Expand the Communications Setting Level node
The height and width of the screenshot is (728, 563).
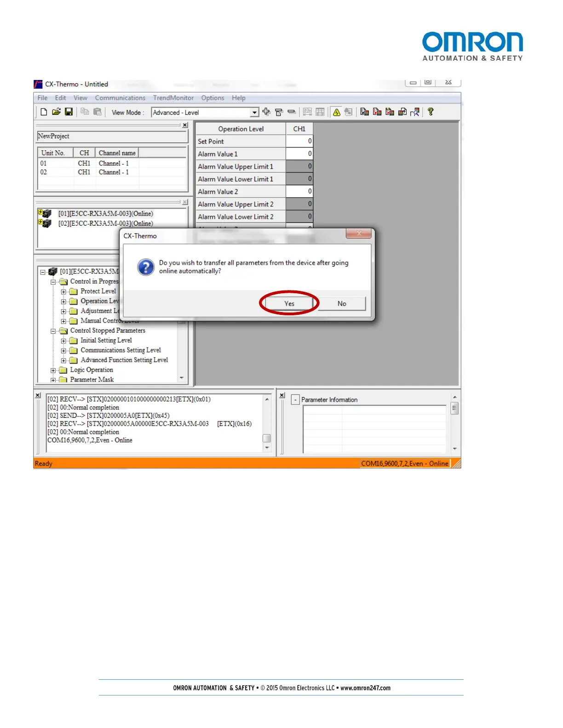click(x=63, y=351)
